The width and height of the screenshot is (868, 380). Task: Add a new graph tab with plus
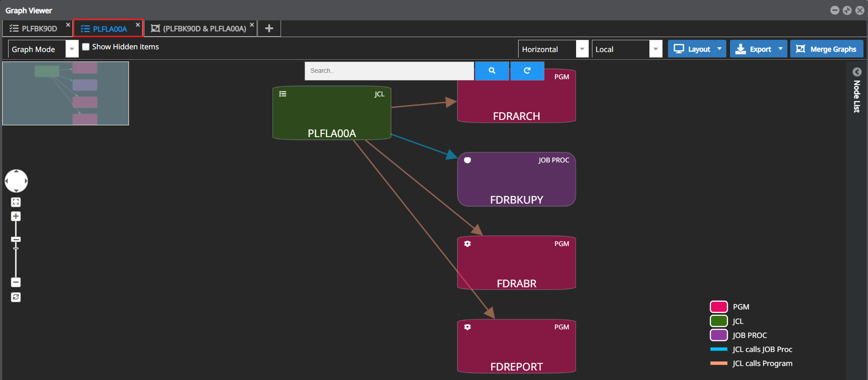(x=269, y=28)
